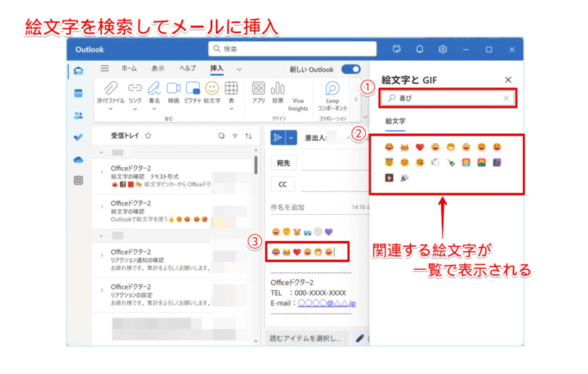Open the Calendar icon in the left rail
This screenshot has width=588, height=374.
78,93
